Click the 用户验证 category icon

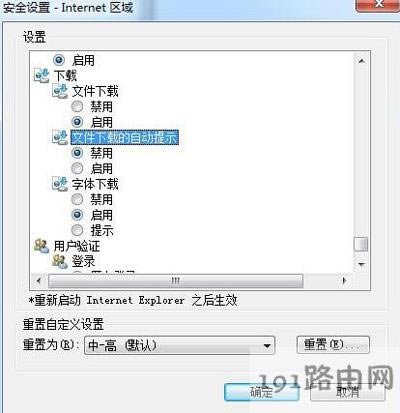pyautogui.click(x=42, y=246)
